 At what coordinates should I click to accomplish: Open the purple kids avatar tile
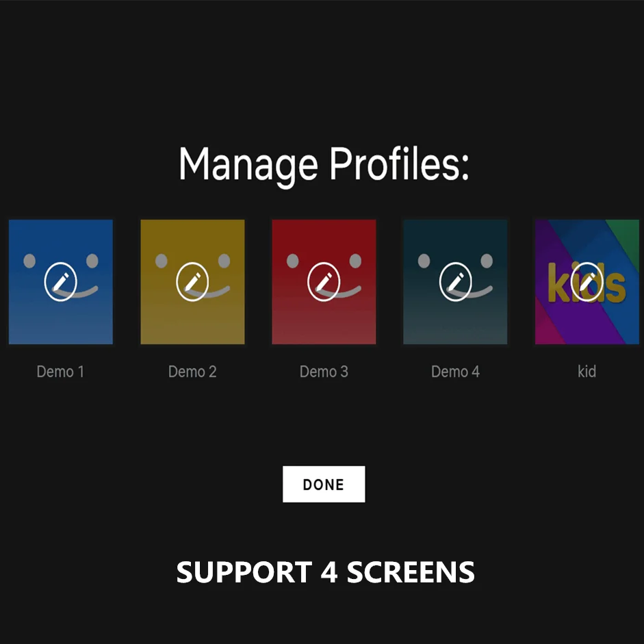point(587,282)
